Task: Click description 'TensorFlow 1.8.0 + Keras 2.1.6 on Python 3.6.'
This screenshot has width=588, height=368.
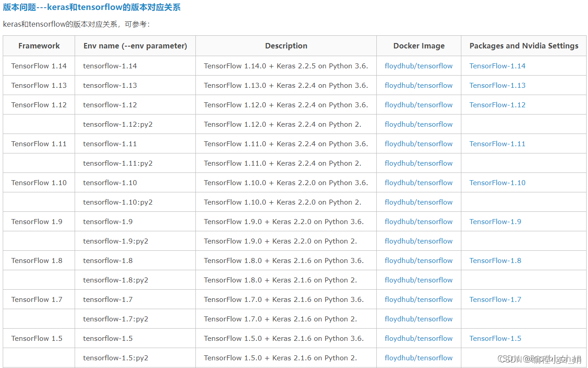Action: (x=284, y=261)
